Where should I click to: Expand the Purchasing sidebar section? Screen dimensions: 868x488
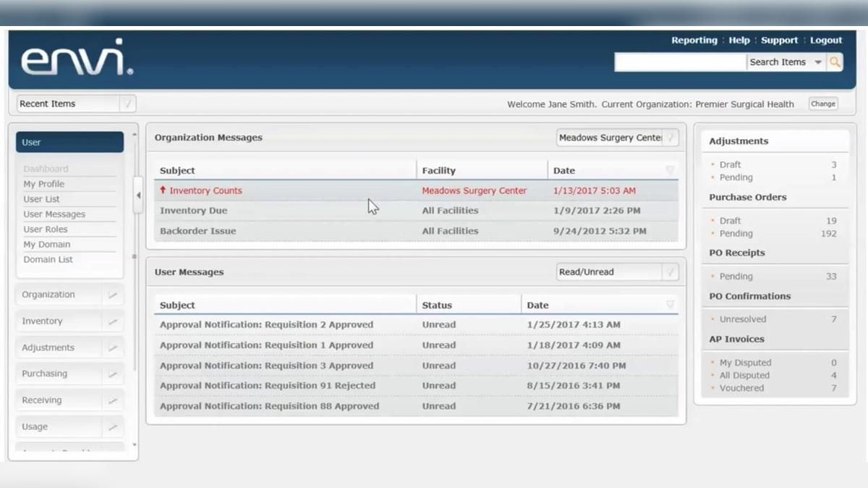69,374
